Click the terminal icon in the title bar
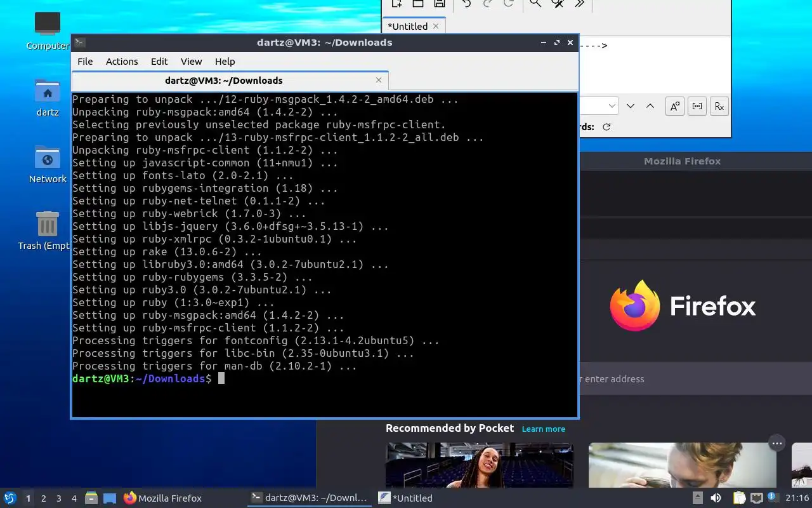The width and height of the screenshot is (812, 508). [80, 43]
